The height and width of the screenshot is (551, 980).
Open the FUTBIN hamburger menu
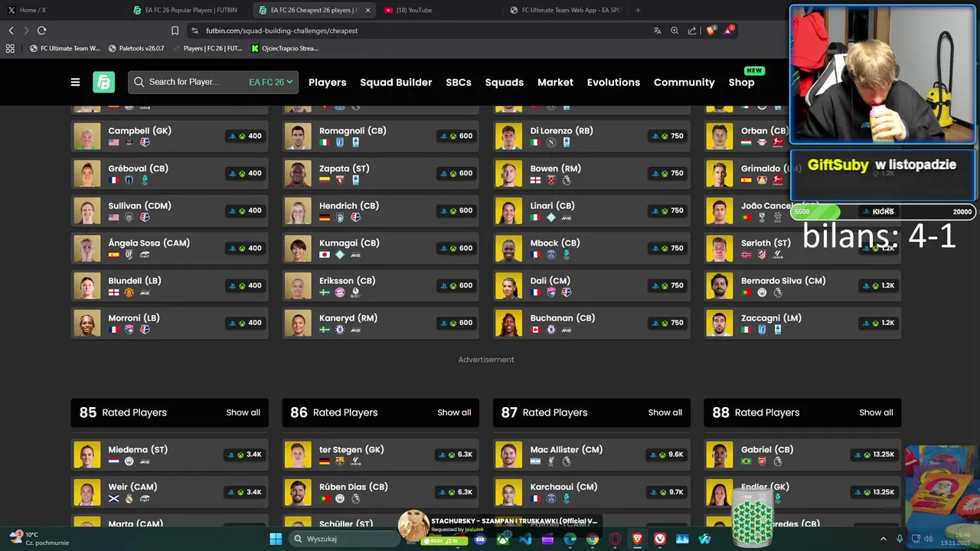coord(75,82)
